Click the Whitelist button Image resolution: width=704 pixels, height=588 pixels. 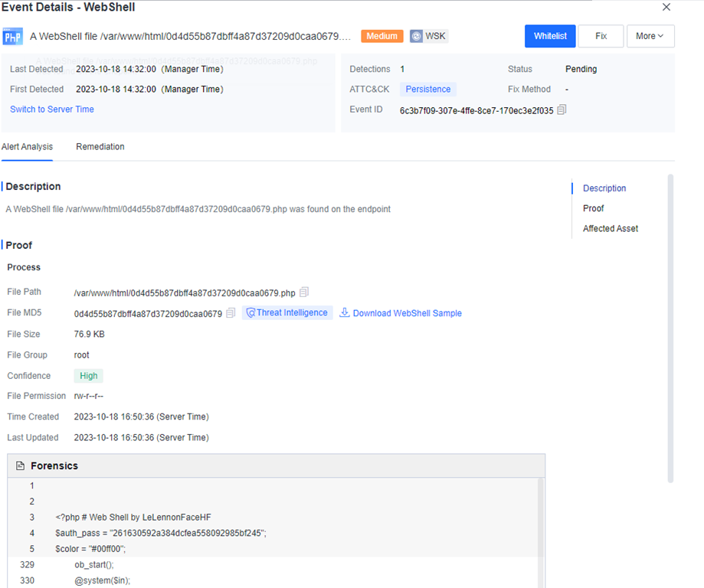tap(550, 36)
